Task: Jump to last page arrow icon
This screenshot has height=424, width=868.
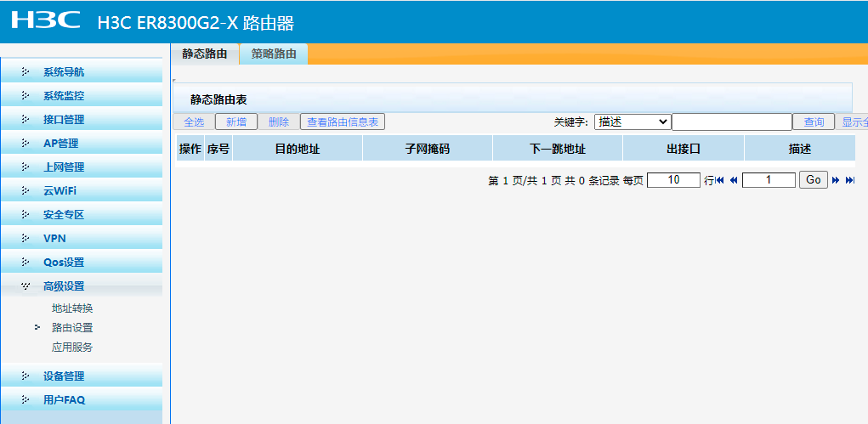Action: click(850, 180)
